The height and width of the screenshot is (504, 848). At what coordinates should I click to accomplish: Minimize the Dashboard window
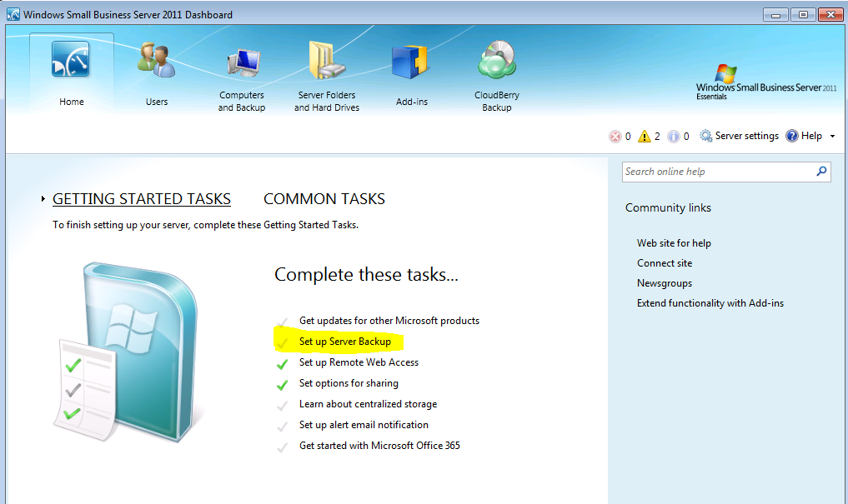[775, 15]
